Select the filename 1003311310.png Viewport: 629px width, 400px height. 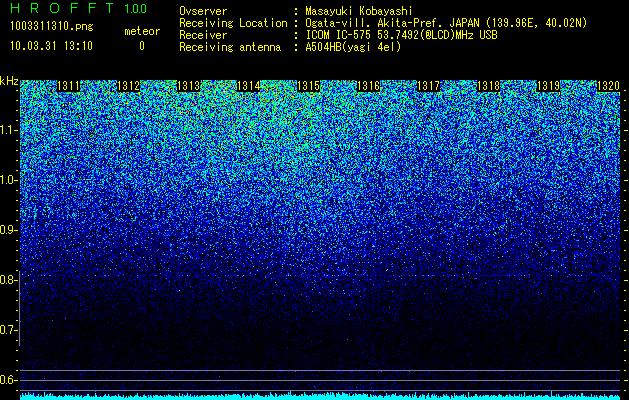tap(51, 26)
